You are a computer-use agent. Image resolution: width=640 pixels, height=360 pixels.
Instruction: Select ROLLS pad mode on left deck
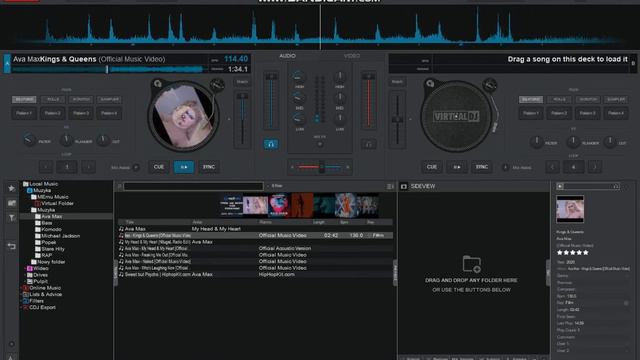point(53,99)
